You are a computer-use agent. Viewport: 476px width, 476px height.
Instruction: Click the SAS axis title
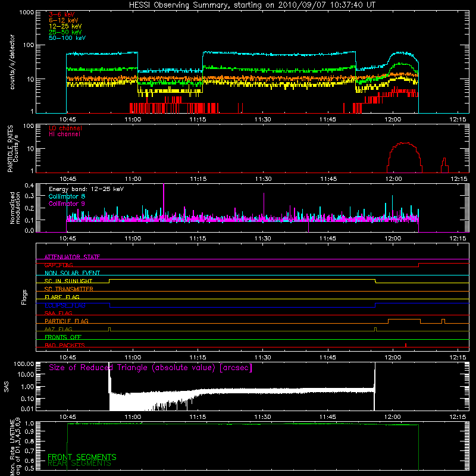click(7, 386)
